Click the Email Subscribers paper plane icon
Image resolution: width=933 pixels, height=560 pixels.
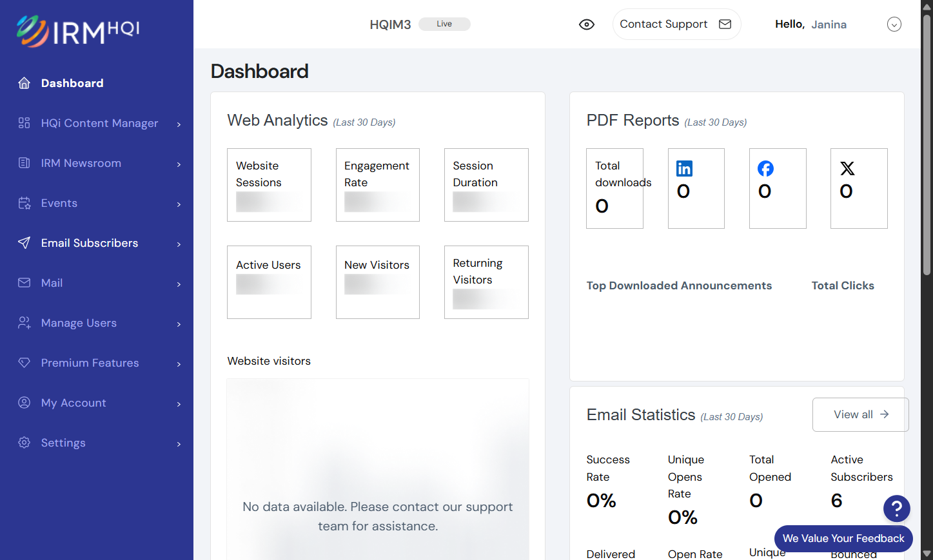pos(25,243)
